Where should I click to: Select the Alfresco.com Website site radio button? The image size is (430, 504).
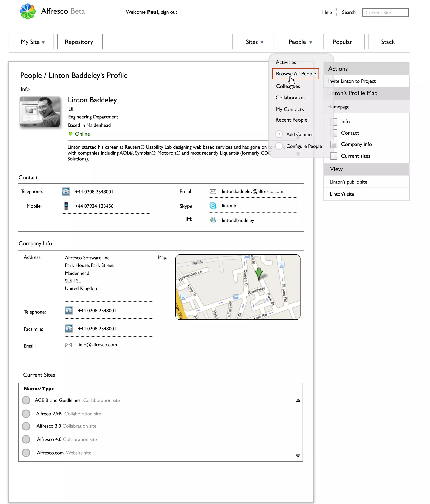point(26,453)
